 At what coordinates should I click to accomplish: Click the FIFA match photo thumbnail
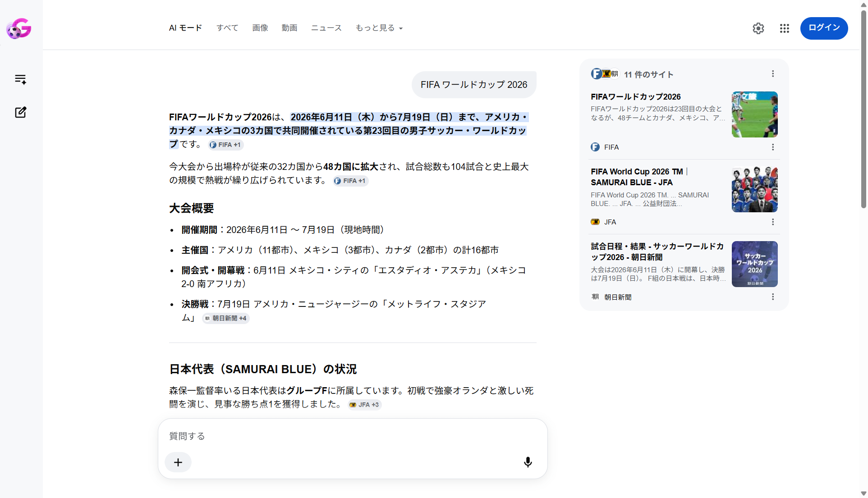[755, 114]
